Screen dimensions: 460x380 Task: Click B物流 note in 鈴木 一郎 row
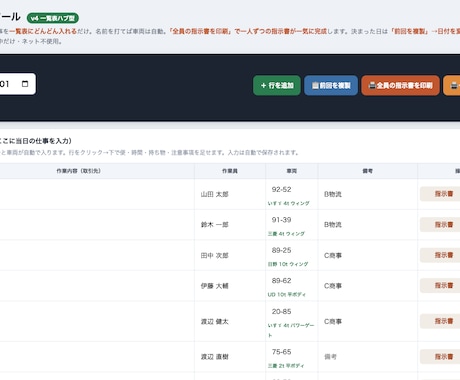pos(333,225)
